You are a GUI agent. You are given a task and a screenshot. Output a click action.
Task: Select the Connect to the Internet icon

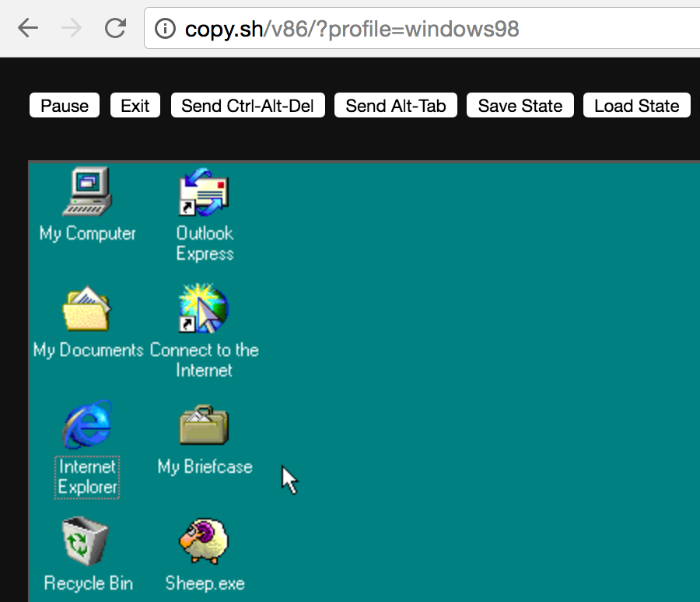pos(204,308)
